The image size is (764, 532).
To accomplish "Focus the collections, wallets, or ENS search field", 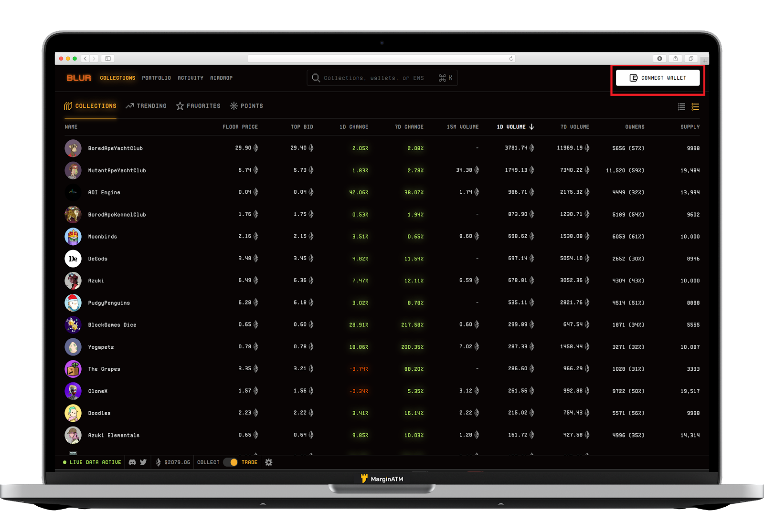I will coord(382,78).
